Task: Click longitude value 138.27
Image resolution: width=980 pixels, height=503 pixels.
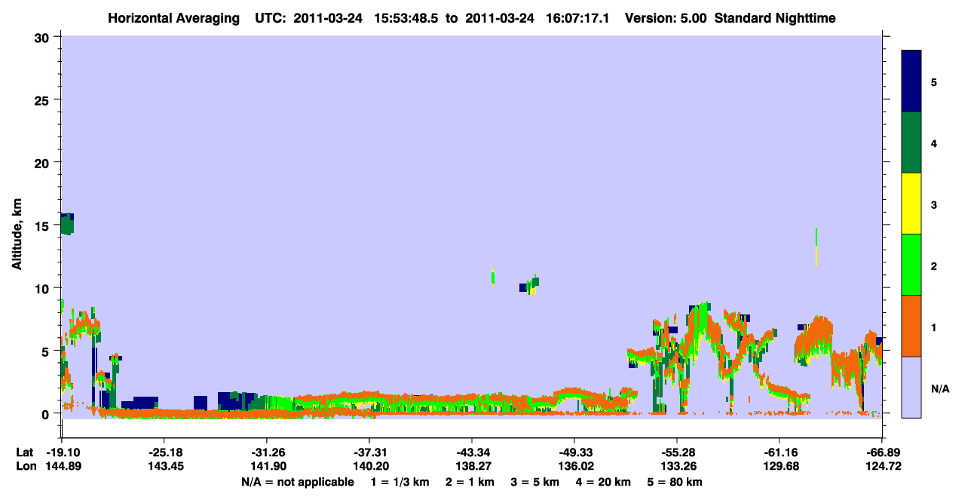Action: tap(472, 466)
